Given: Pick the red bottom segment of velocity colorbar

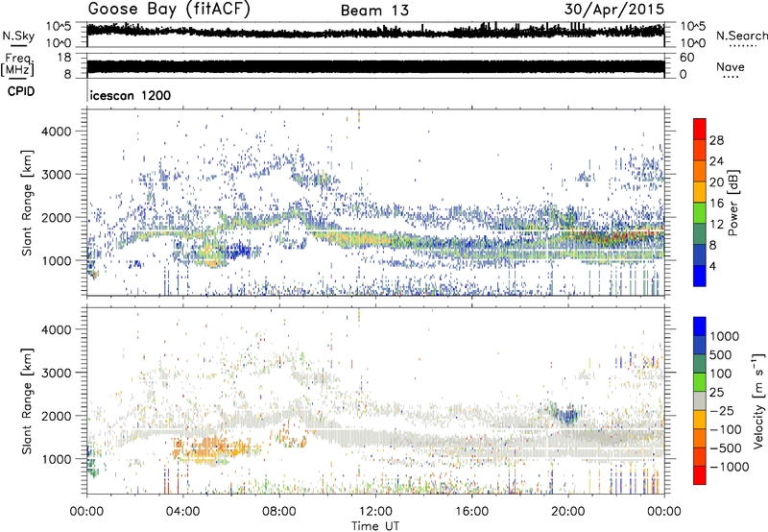Looking at the screenshot, I should (700, 475).
